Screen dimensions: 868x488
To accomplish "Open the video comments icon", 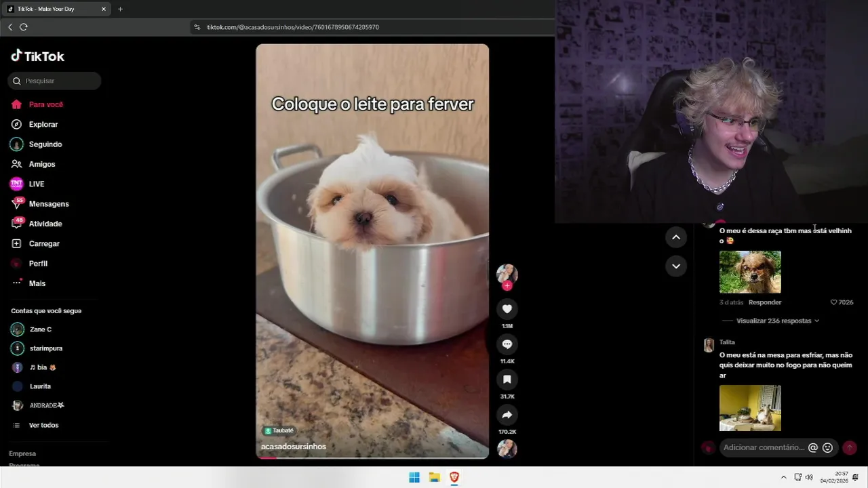I will [507, 344].
